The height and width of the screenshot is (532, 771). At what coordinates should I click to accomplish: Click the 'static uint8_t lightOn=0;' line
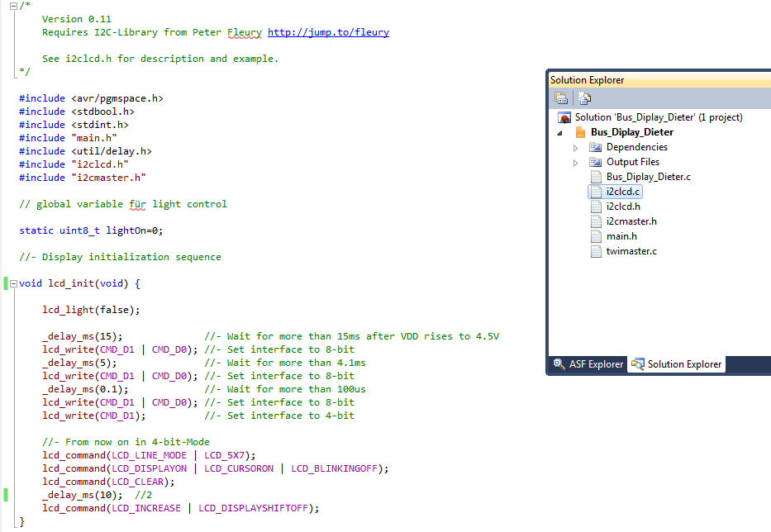[x=91, y=230]
